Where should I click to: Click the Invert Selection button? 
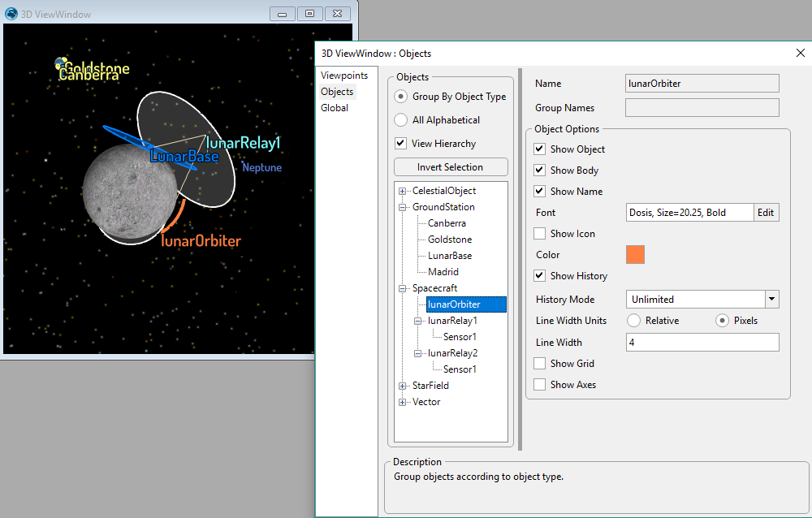coord(451,166)
